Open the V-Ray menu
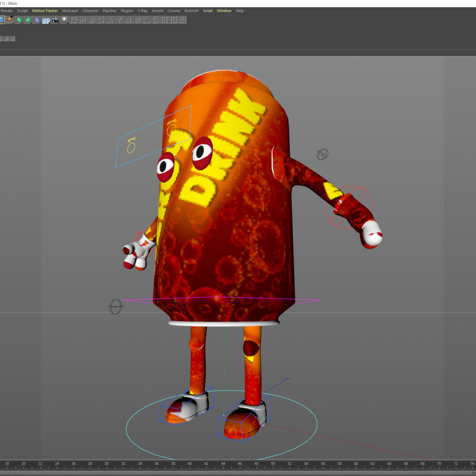 click(142, 10)
